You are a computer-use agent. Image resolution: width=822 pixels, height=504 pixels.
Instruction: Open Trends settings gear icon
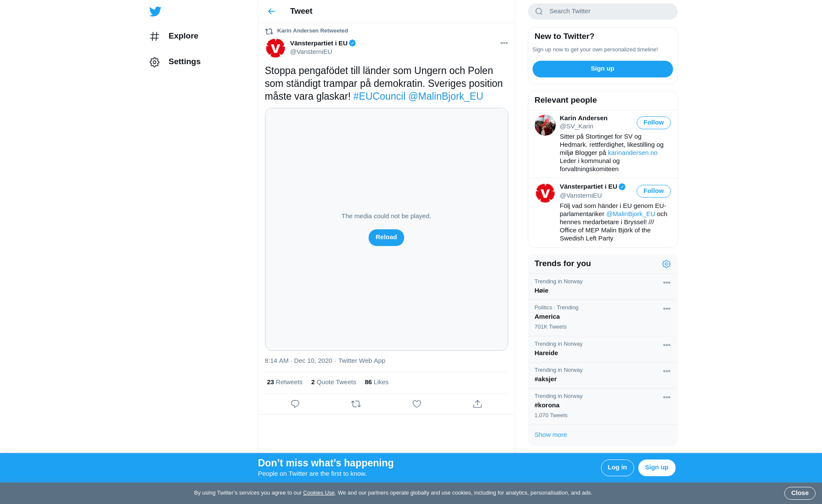(666, 264)
